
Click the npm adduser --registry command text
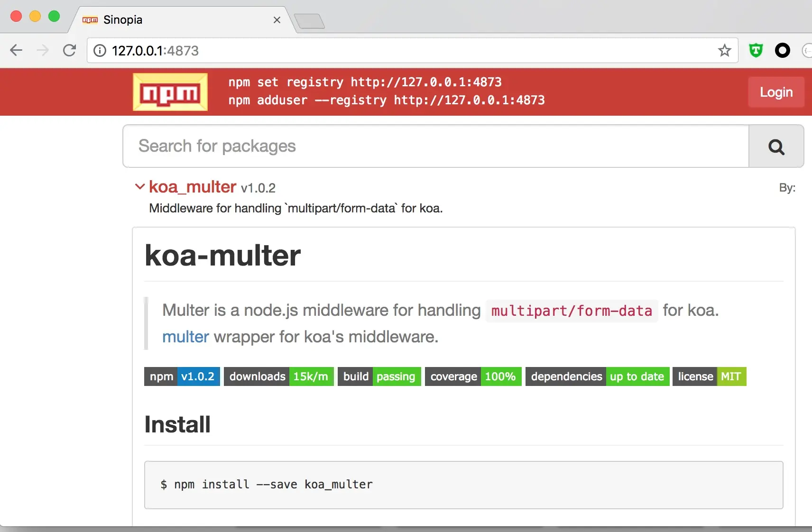tap(387, 100)
